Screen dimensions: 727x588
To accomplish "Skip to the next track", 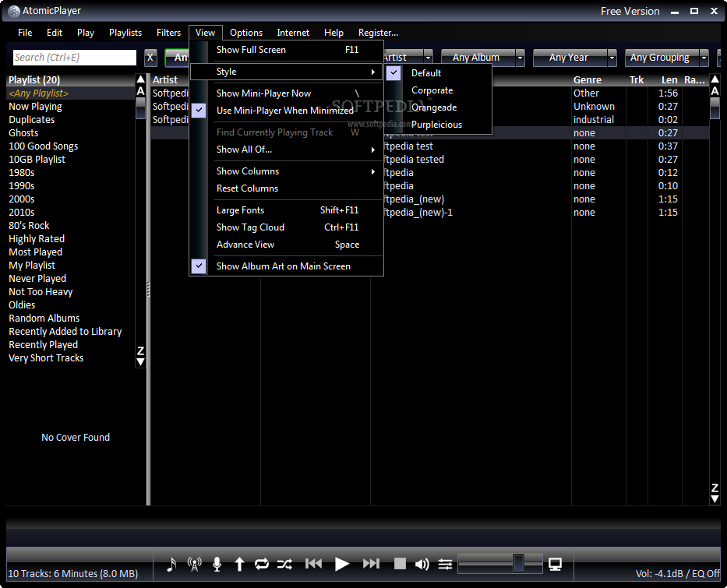I will pyautogui.click(x=371, y=563).
